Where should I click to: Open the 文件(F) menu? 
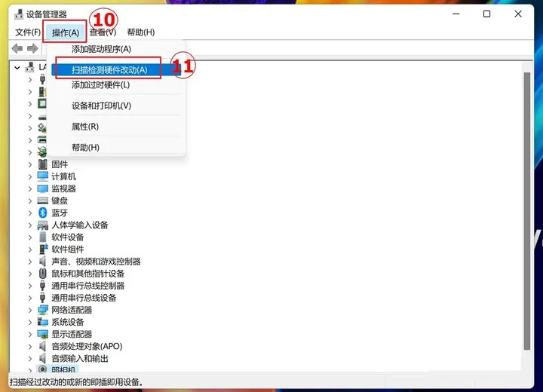28,32
